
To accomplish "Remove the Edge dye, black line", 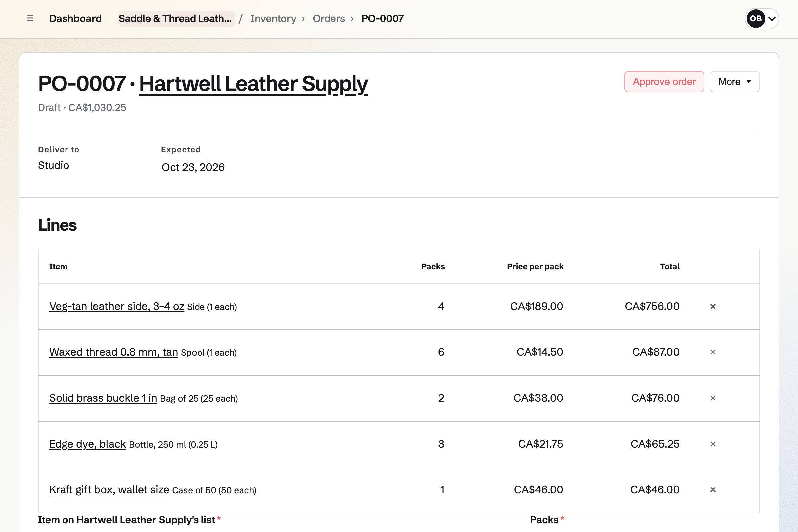I will [713, 444].
